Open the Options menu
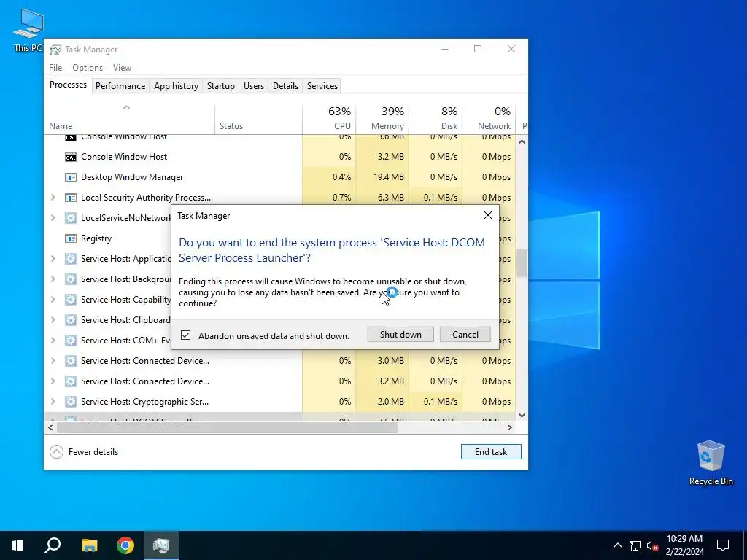Screen dimensions: 747x560 [x=88, y=68]
